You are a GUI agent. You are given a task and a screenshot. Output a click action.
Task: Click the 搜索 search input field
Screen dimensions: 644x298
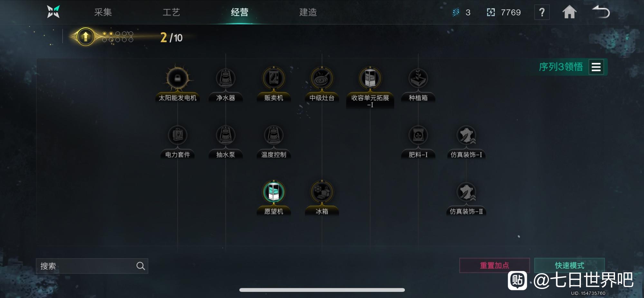[x=92, y=266]
